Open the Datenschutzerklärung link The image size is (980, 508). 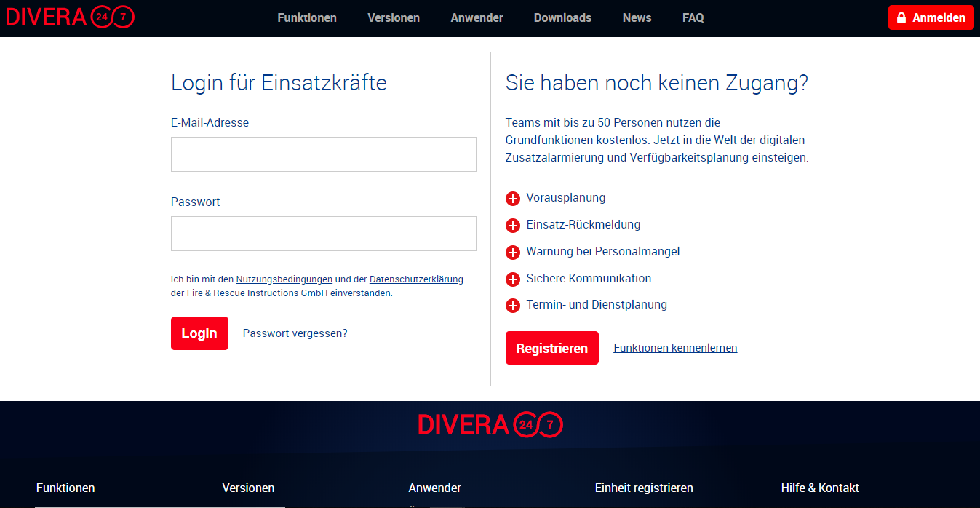[416, 279]
